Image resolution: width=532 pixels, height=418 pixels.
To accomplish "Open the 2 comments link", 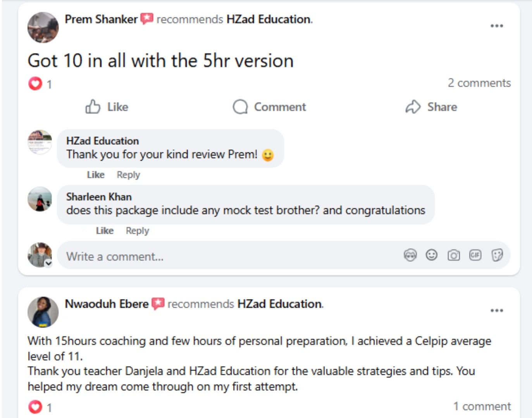I will (479, 83).
